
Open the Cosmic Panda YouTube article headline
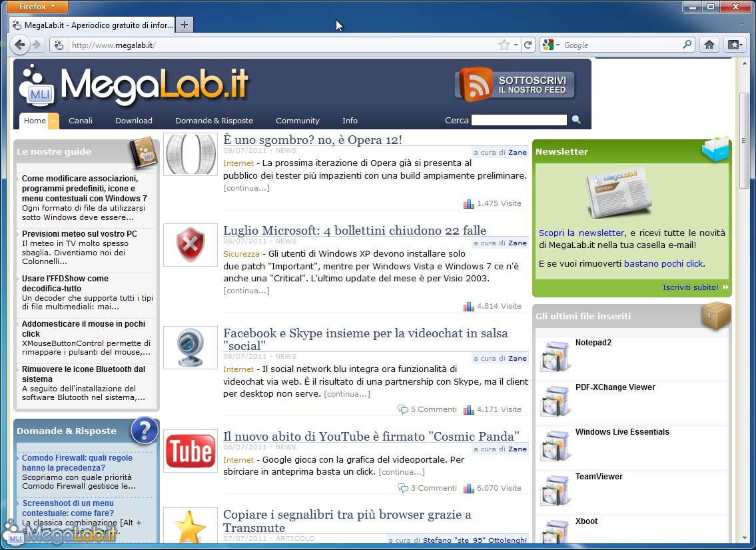click(x=371, y=436)
